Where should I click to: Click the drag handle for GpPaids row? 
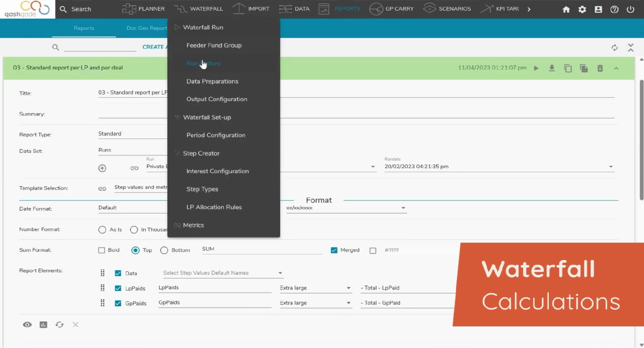pos(103,303)
